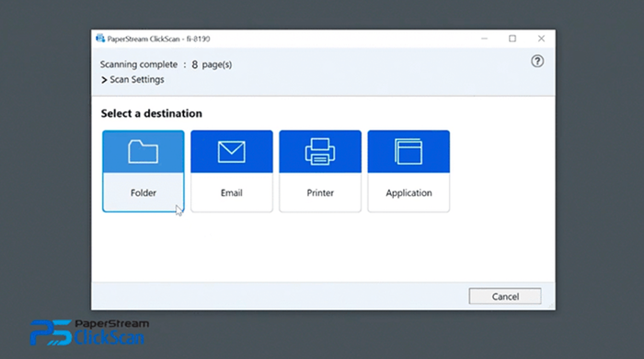This screenshot has width=644, height=359.
Task: Expand the Scan Settings section
Action: (x=132, y=79)
